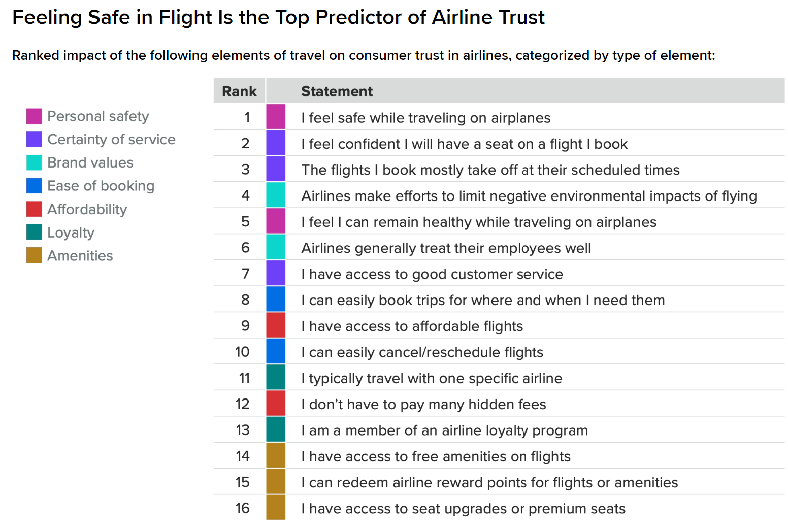Click the chart title about Airline Trust

[x=278, y=17]
